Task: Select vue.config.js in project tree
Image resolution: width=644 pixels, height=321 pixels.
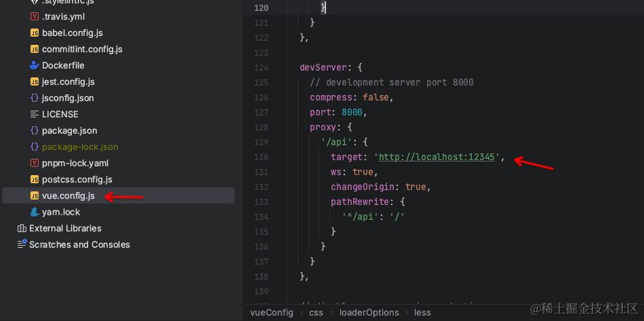Action: click(68, 195)
